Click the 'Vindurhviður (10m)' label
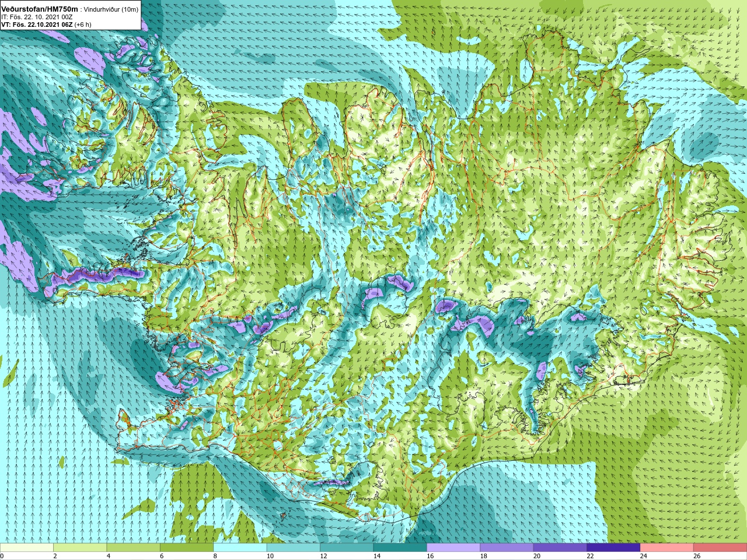The height and width of the screenshot is (560, 747). (x=111, y=10)
